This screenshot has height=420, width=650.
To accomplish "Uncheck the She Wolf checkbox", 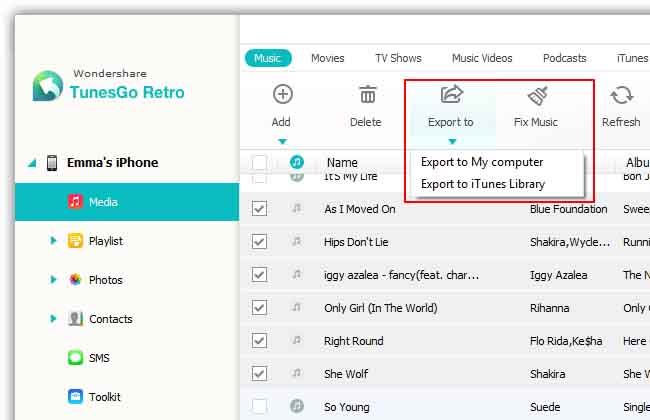I will coord(259,374).
